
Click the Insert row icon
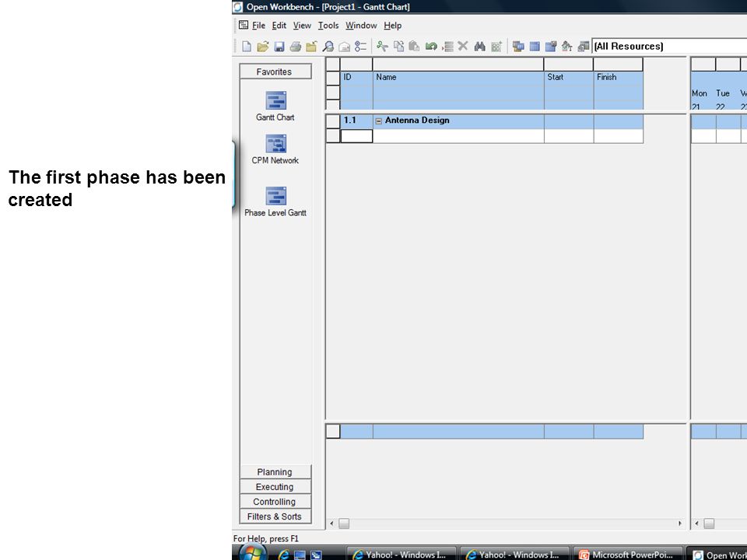click(x=447, y=46)
